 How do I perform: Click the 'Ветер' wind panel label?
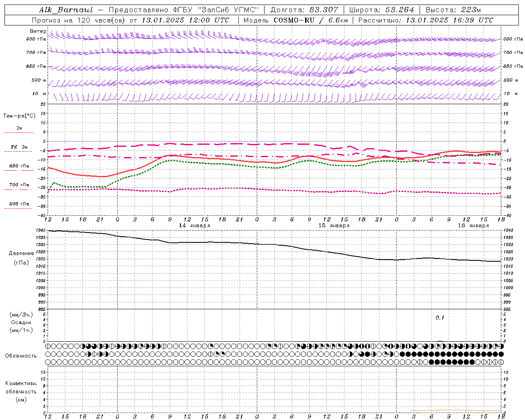(38, 31)
